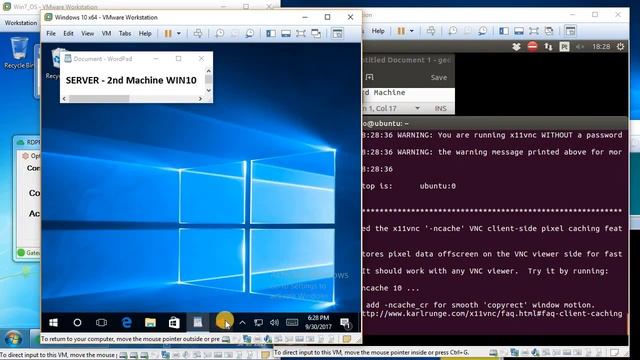The height and width of the screenshot is (360, 640).
Task: Click the message log icon in Windows 10 x64 status bar
Action: tap(347, 339)
